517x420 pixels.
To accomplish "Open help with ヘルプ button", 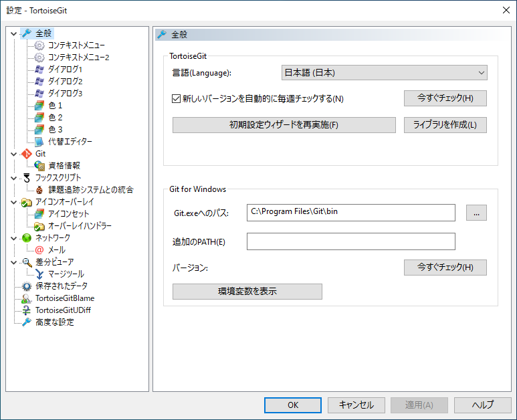I will coord(483,405).
